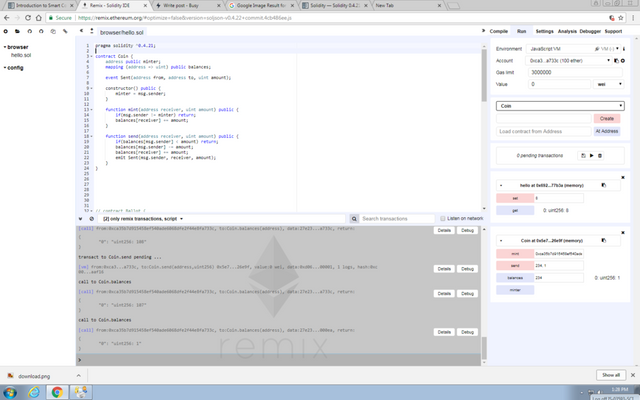Image resolution: width=640 pixels, height=400 pixels.
Task: Copy the Coin contract instance address
Action: [604, 240]
